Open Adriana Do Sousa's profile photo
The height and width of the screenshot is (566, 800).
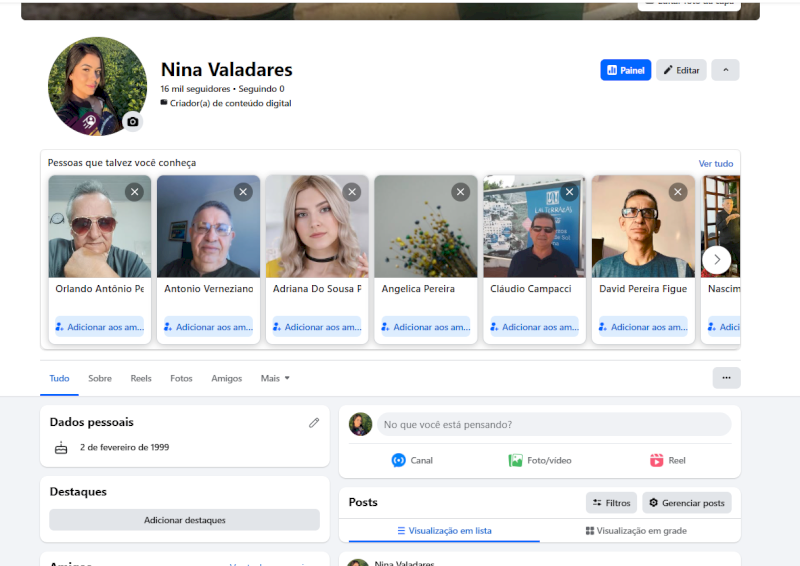(317, 227)
